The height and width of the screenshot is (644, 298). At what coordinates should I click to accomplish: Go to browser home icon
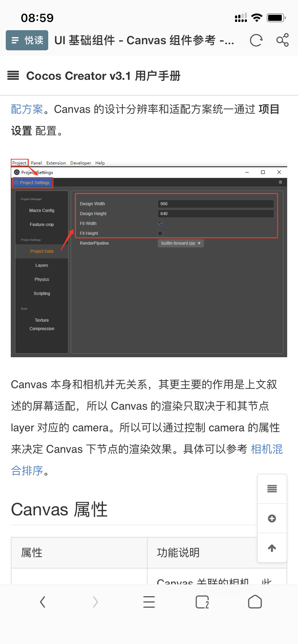(x=255, y=602)
